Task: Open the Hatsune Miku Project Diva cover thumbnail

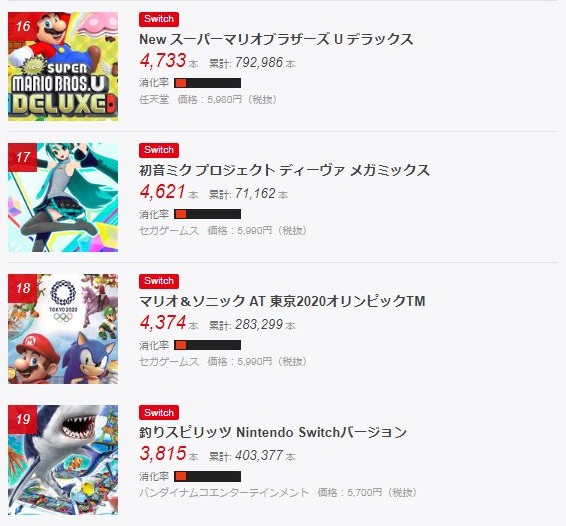Action: pyautogui.click(x=63, y=197)
